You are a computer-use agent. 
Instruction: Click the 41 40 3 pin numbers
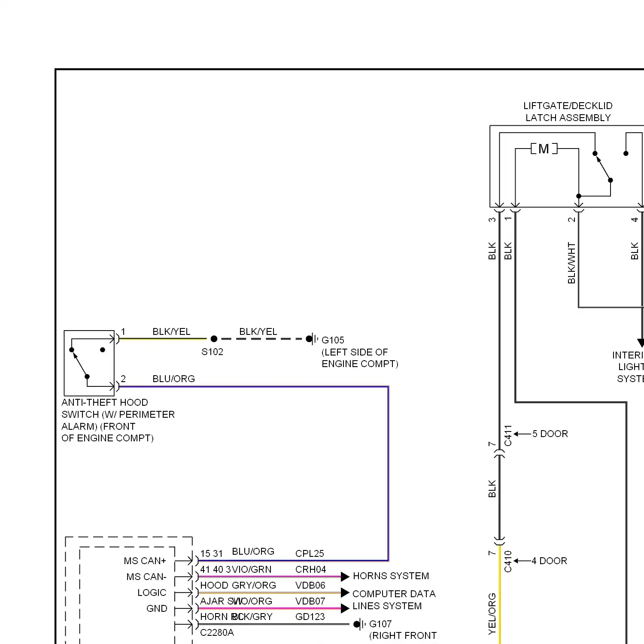[216, 569]
